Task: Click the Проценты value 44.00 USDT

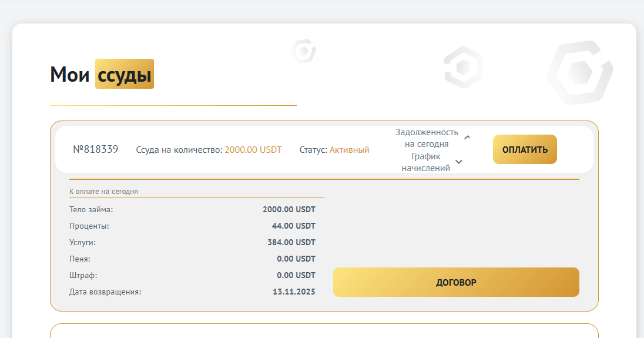Action: pos(294,226)
